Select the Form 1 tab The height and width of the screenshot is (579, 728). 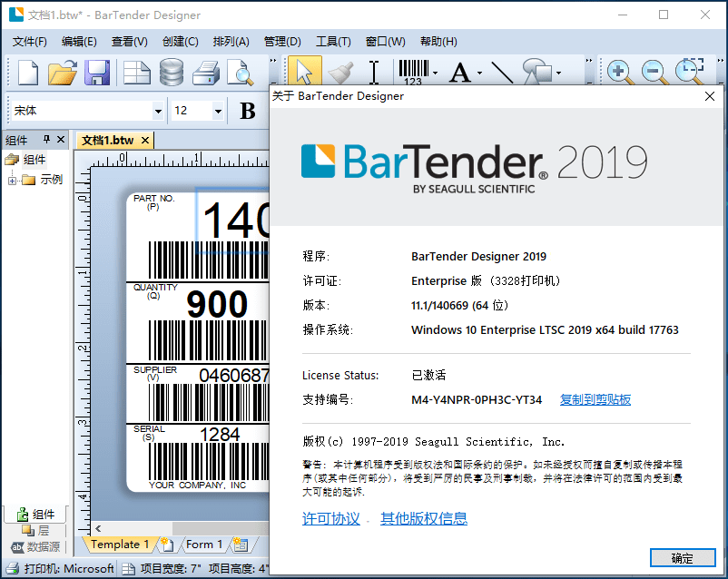point(204,545)
